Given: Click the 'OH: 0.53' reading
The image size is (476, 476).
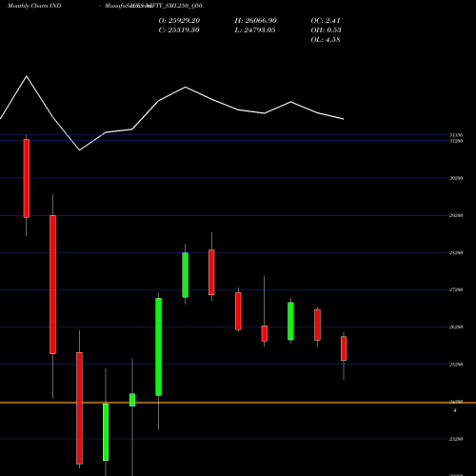Looking at the screenshot, I should pos(326,30).
